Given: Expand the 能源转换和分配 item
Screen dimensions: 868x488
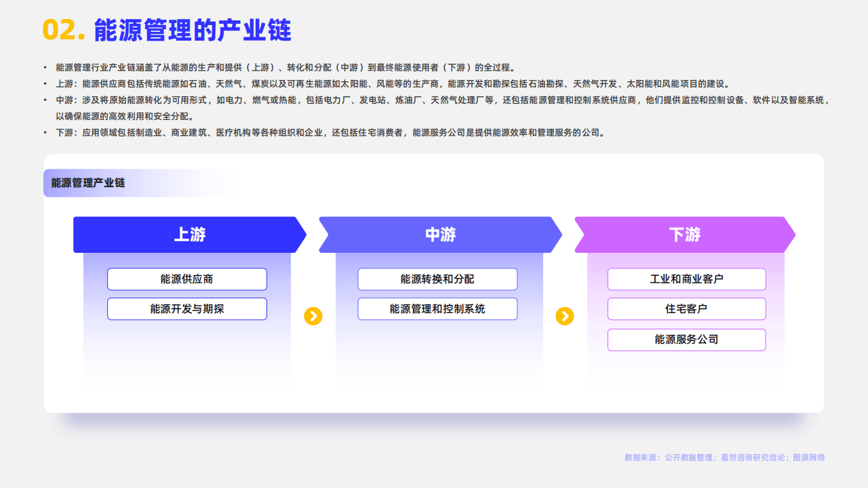Looking at the screenshot, I should point(437,279).
